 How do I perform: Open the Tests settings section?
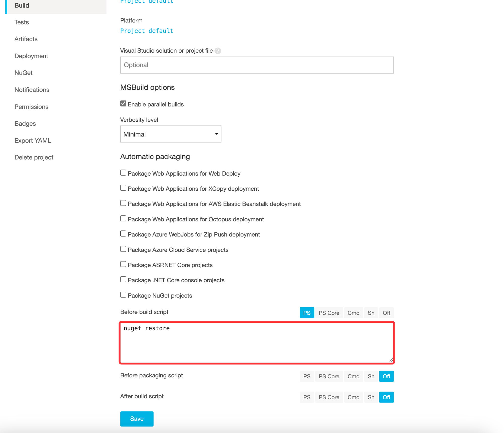pyautogui.click(x=22, y=22)
